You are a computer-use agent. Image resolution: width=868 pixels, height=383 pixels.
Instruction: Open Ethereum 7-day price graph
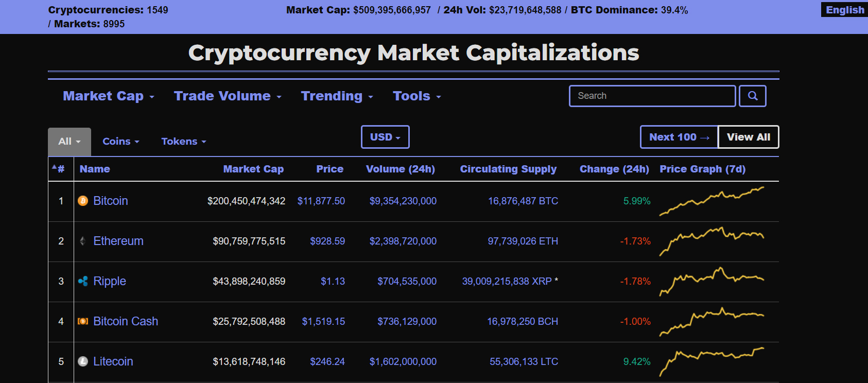tap(712, 241)
